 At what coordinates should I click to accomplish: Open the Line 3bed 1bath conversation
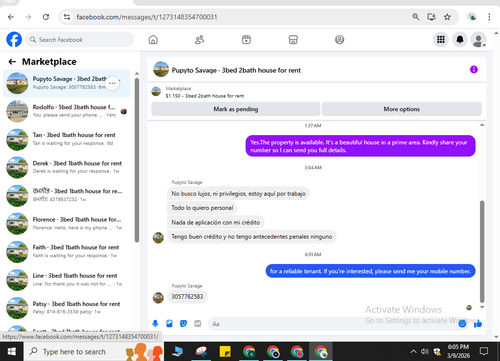pyautogui.click(x=67, y=280)
